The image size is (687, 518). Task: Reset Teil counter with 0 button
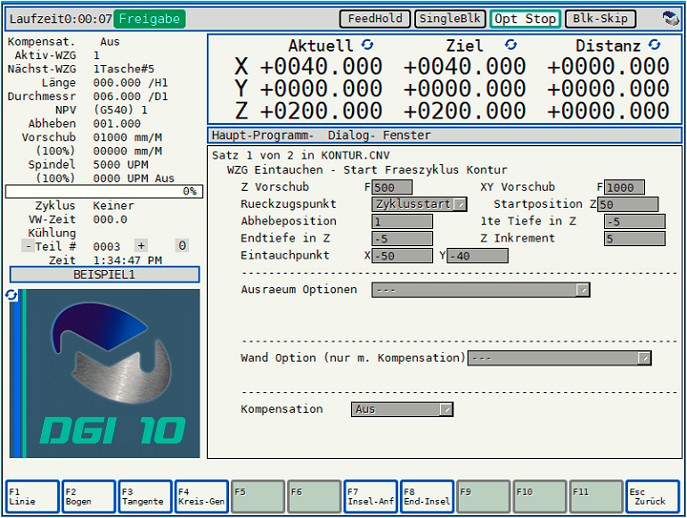[182, 245]
